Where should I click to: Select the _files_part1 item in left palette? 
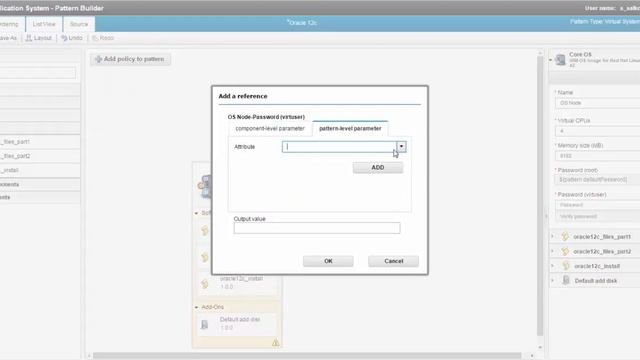40,142
